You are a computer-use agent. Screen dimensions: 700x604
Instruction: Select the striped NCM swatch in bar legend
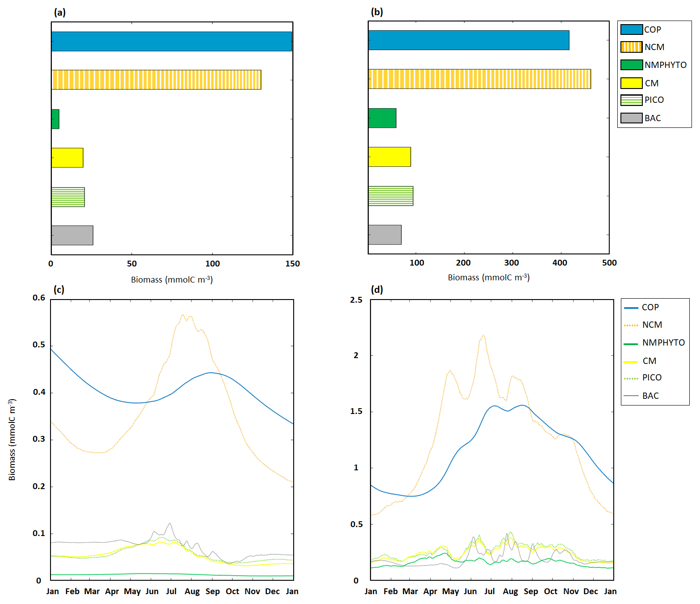pyautogui.click(x=631, y=47)
